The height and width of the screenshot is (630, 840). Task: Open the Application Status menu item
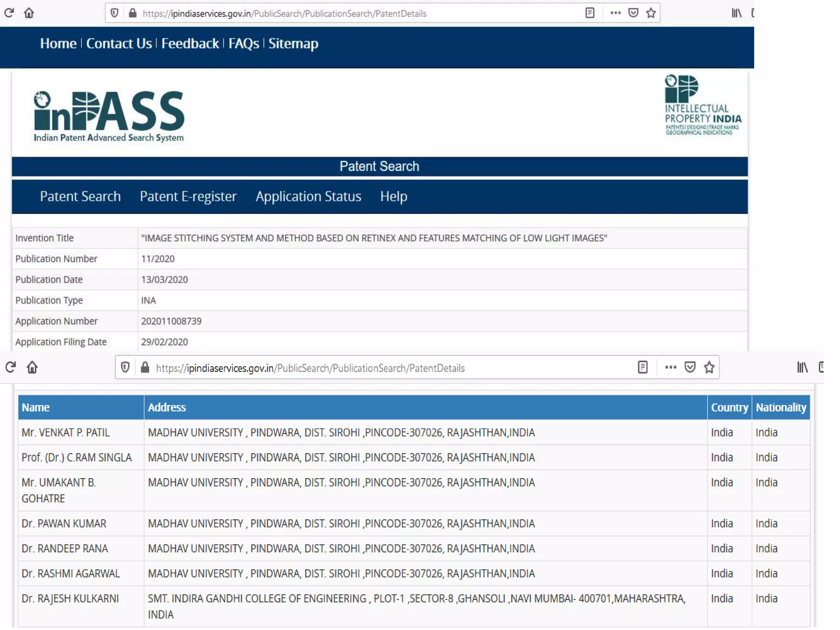point(308,196)
